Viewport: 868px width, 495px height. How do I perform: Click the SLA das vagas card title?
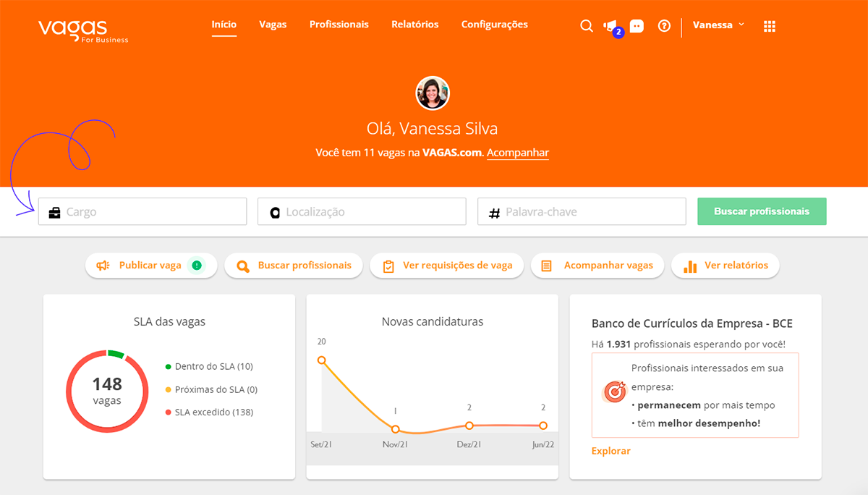pyautogui.click(x=169, y=321)
